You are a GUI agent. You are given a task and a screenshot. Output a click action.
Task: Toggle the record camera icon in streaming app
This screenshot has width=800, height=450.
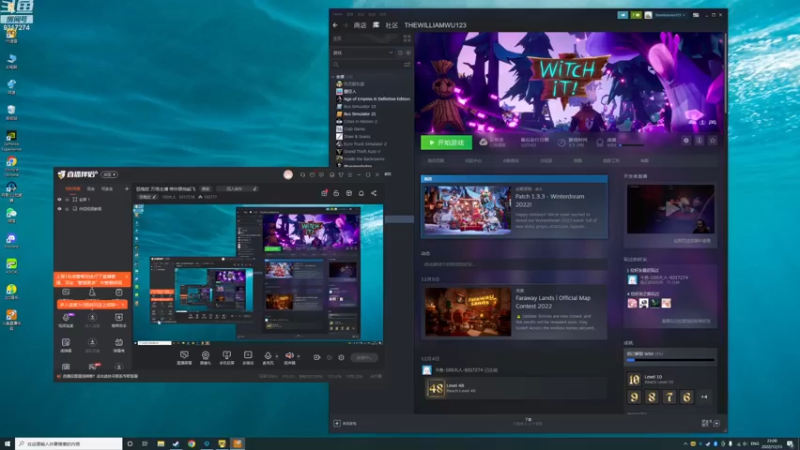pos(317,358)
